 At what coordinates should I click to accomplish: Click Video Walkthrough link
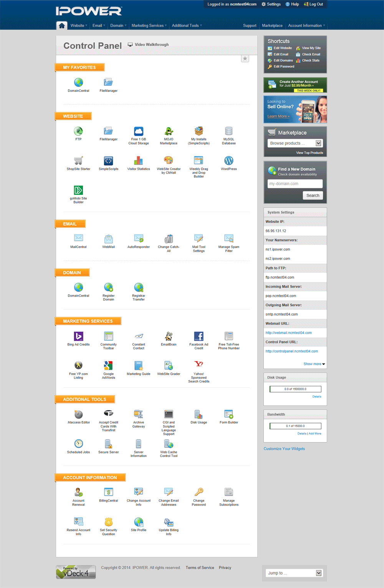148,44
